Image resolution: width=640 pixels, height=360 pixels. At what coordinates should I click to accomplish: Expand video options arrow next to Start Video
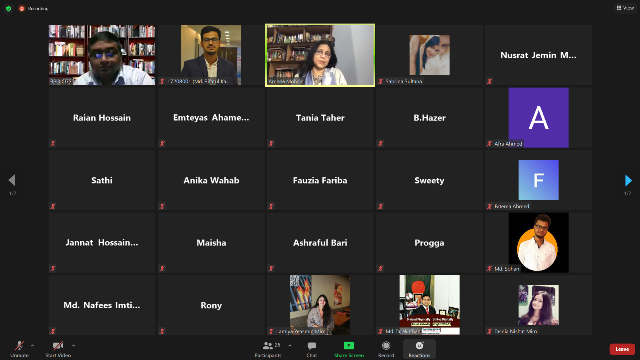[73, 345]
